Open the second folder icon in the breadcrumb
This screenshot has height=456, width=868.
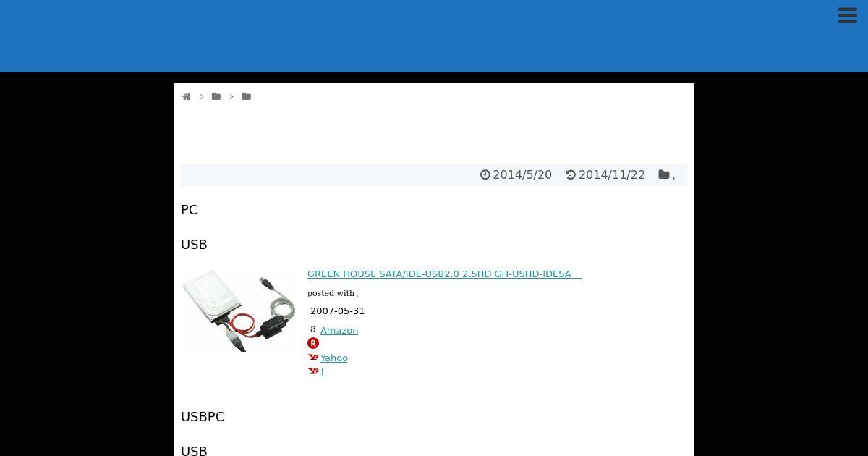(247, 96)
